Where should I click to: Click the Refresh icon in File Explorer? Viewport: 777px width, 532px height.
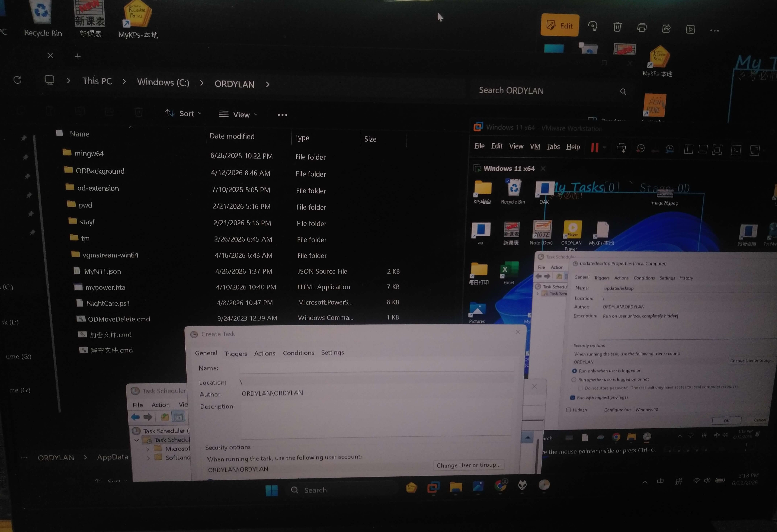click(17, 80)
